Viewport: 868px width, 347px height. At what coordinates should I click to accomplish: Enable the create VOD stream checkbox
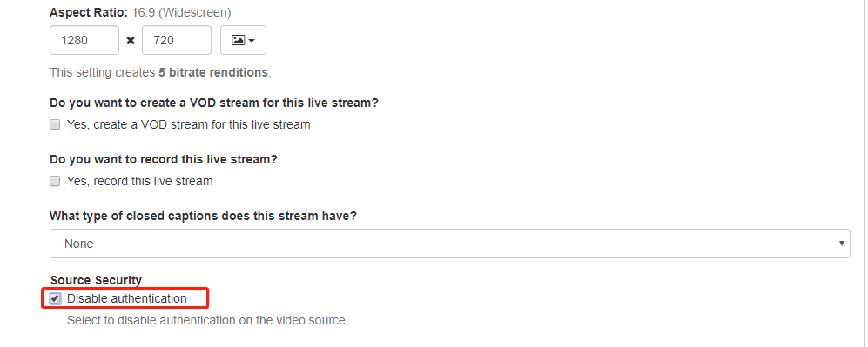55,125
